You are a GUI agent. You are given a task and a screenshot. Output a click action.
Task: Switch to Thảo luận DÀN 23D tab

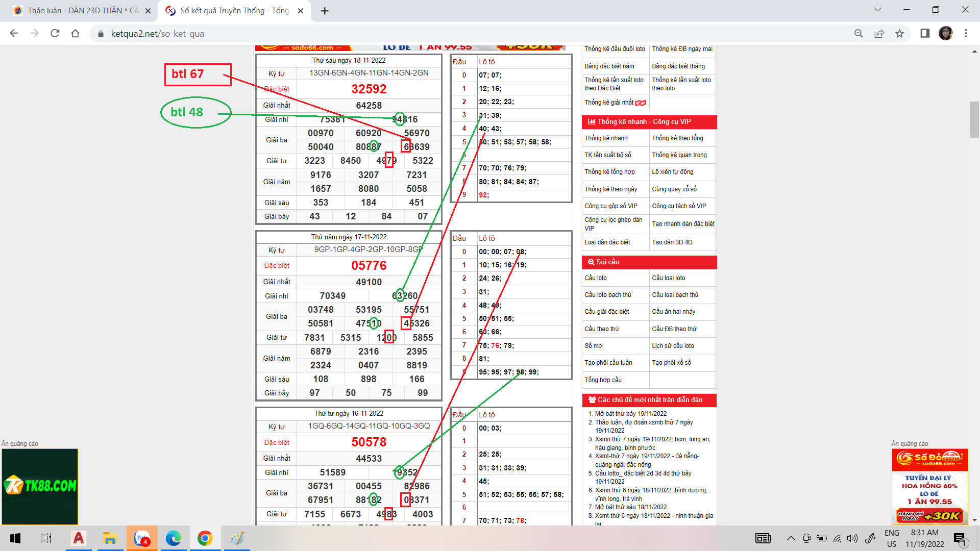pyautogui.click(x=82, y=11)
